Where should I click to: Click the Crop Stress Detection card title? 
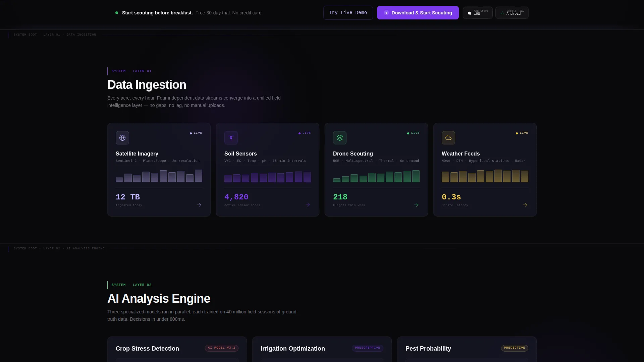[147, 349]
